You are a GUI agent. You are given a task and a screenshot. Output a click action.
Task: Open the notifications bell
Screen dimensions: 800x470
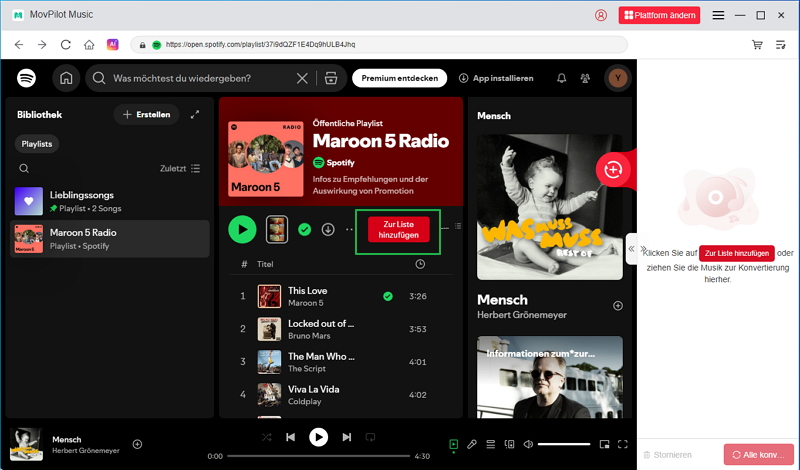pyautogui.click(x=561, y=78)
